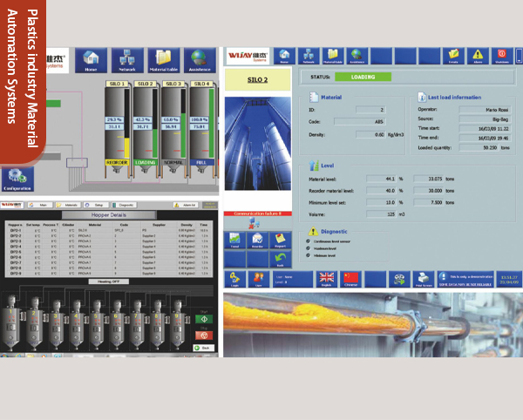The height and width of the screenshot is (420, 523).
Task: Click Network in the silo overview screen
Action: [127, 60]
